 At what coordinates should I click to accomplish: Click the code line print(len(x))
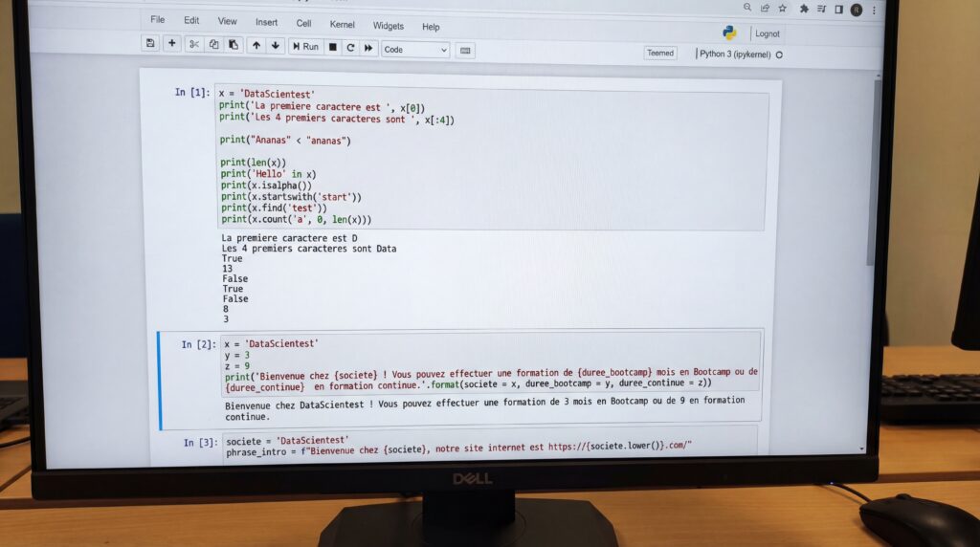(x=253, y=163)
